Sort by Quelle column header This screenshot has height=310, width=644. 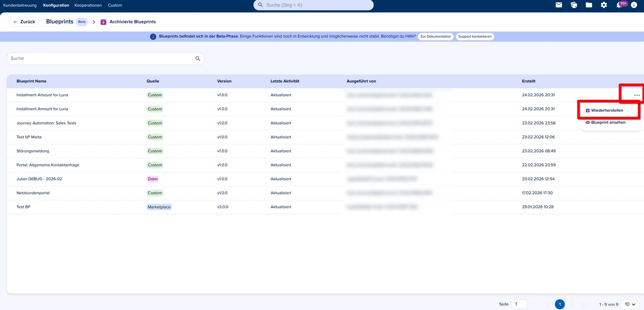pyautogui.click(x=153, y=81)
